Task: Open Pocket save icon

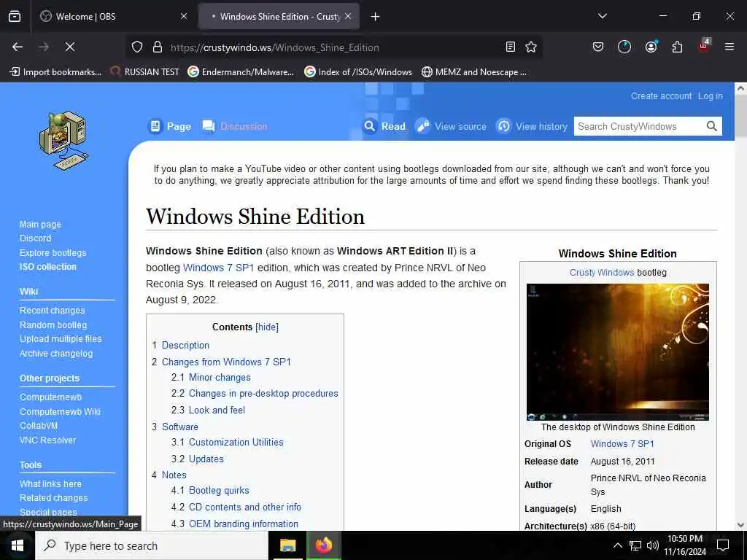Action: [x=598, y=47]
